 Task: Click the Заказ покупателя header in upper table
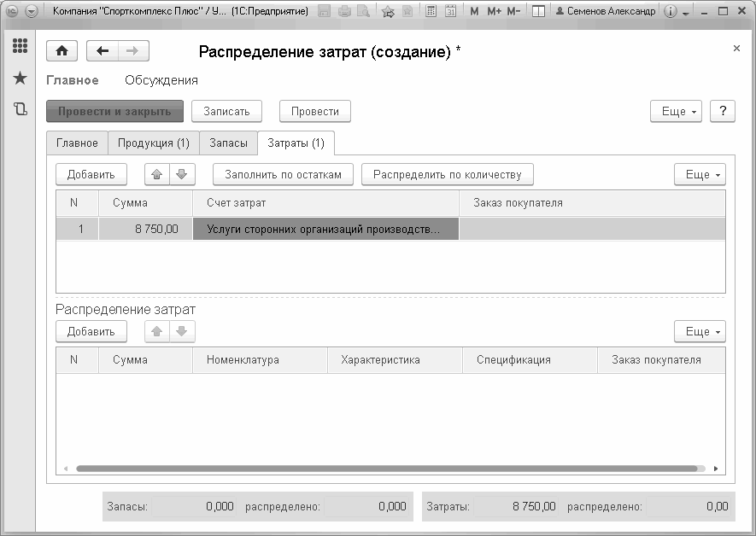[592, 203]
